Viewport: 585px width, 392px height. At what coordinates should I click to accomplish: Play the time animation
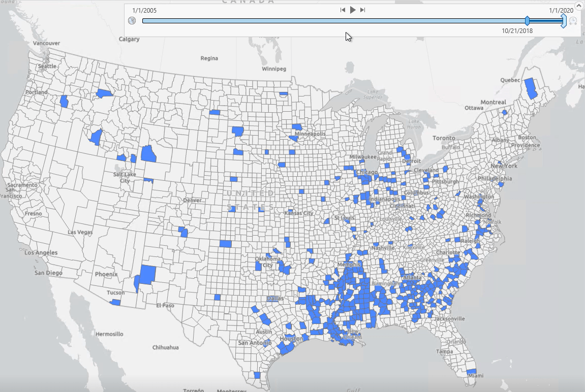click(353, 9)
